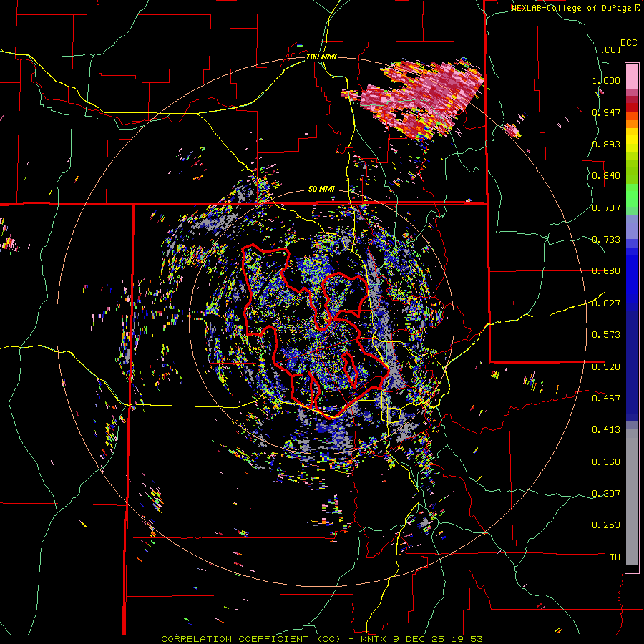Image resolution: width=644 pixels, height=644 pixels.
Task: Pick the orange color scale segment
Action: (x=632, y=124)
